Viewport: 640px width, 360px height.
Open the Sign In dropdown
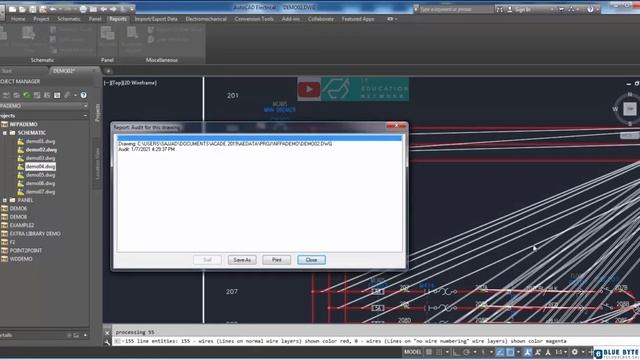(552, 9)
